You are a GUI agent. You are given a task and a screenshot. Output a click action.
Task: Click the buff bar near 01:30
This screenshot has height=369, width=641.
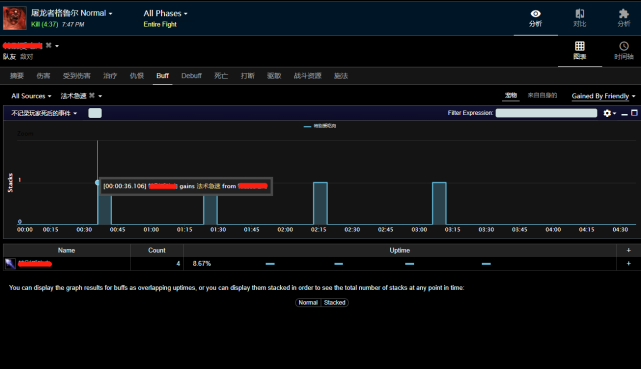(x=211, y=209)
